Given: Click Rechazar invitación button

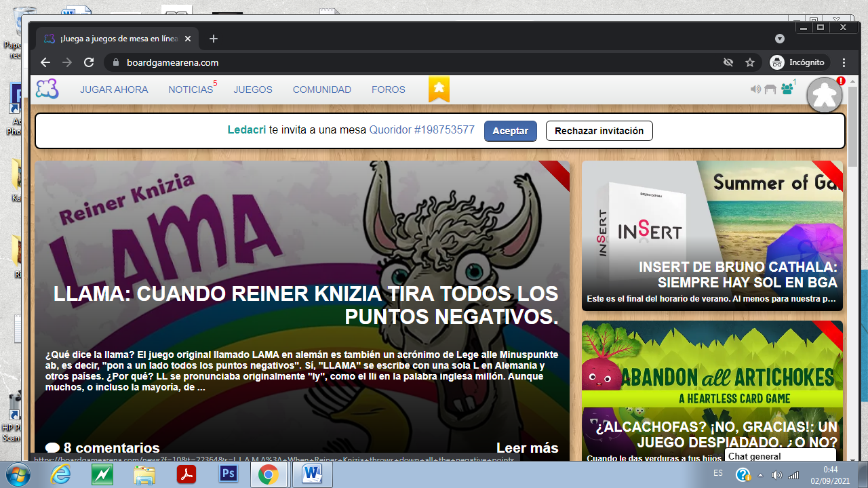Looking at the screenshot, I should click(x=599, y=131).
